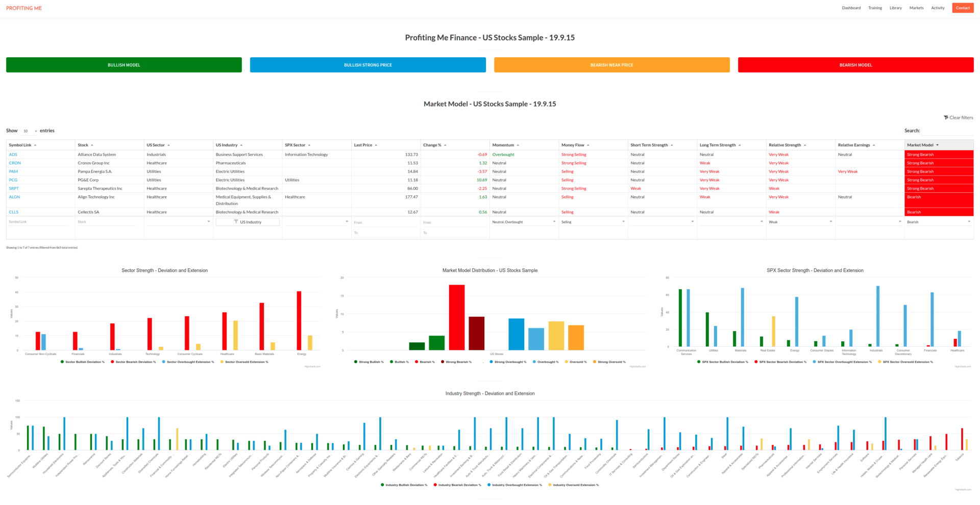Sort by US Sector column arrow
980x505 pixels.
(x=168, y=145)
